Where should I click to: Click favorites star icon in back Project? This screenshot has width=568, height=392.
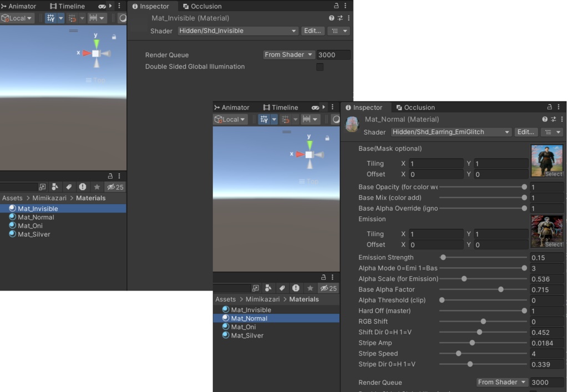(x=97, y=187)
